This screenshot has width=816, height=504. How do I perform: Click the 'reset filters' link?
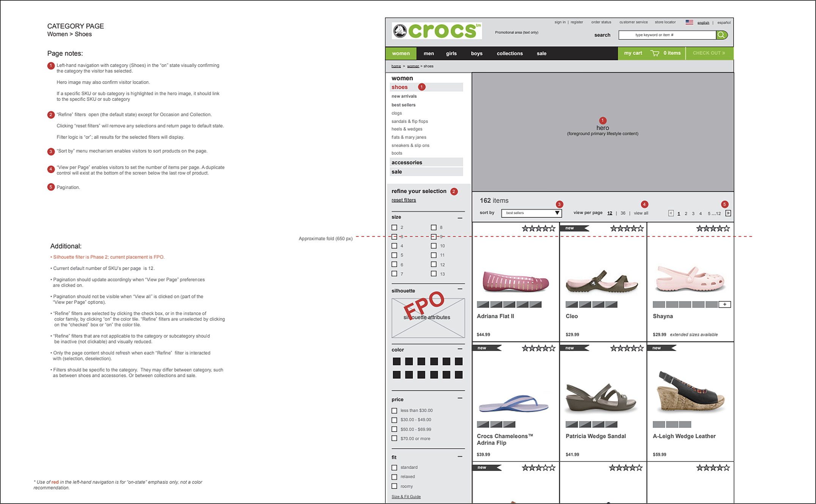tap(403, 200)
